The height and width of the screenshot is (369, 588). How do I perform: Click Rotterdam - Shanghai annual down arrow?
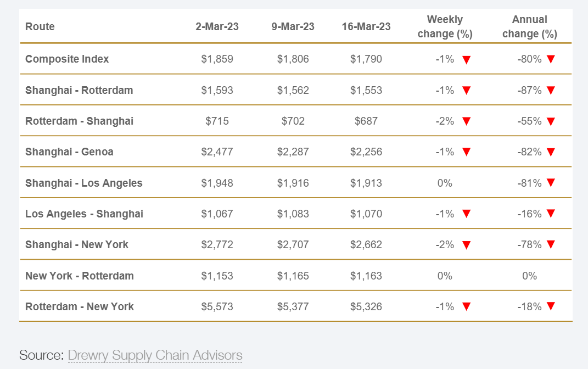click(x=551, y=121)
